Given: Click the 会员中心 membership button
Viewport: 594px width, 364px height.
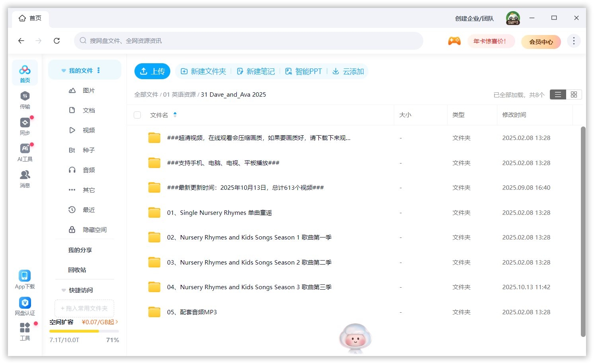Looking at the screenshot, I should 541,41.
